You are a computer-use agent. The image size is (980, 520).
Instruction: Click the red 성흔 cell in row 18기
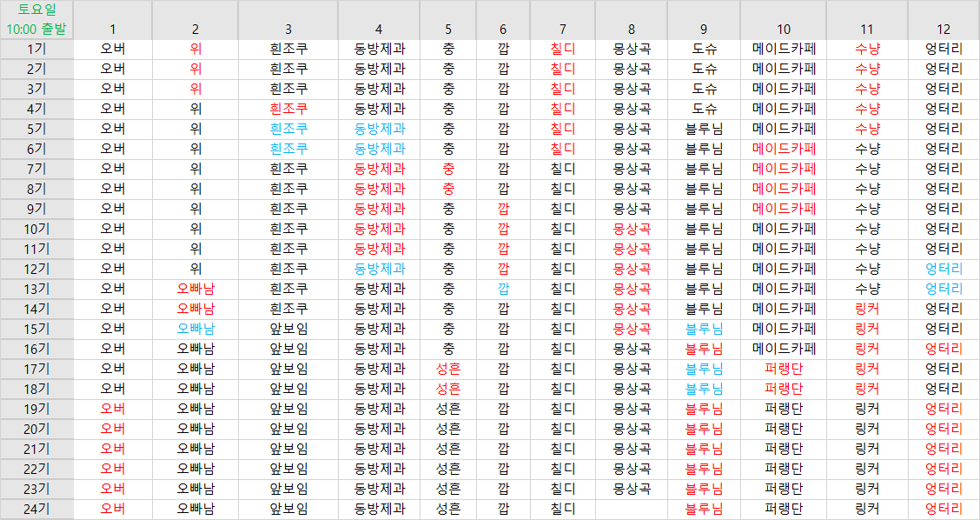447,389
